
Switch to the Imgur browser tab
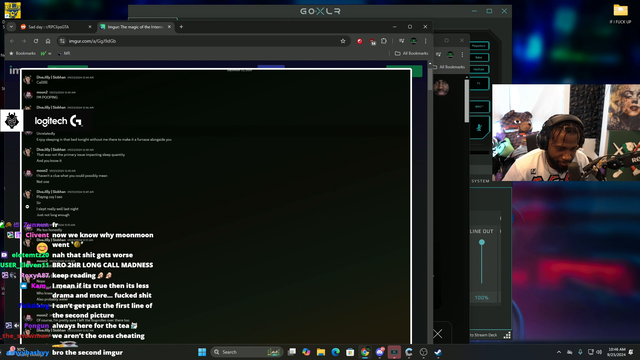[135, 27]
